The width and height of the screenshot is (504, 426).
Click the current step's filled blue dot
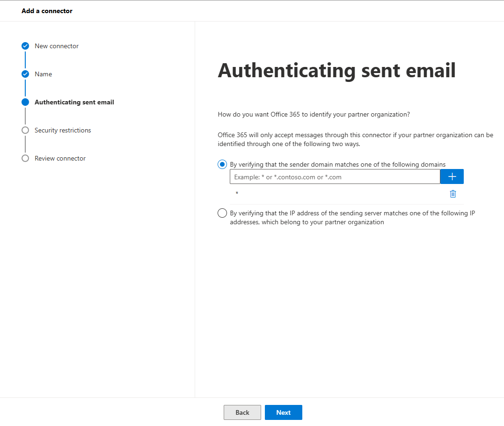pyautogui.click(x=25, y=102)
